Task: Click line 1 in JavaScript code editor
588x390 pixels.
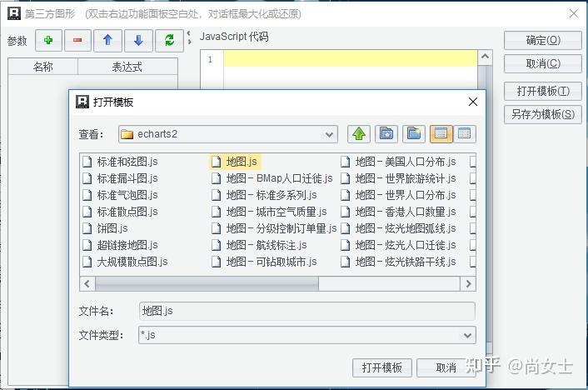Action: pos(351,59)
